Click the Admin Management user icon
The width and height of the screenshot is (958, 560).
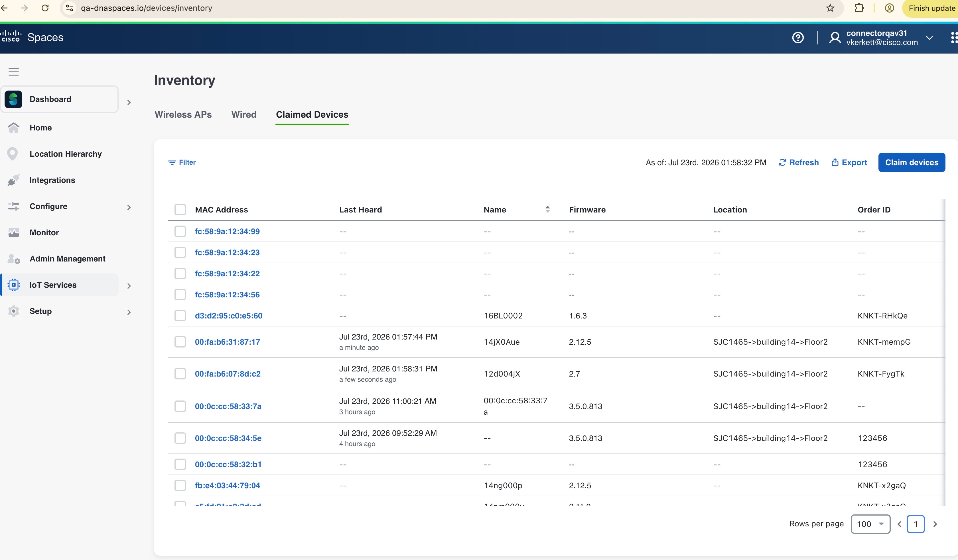click(x=14, y=259)
